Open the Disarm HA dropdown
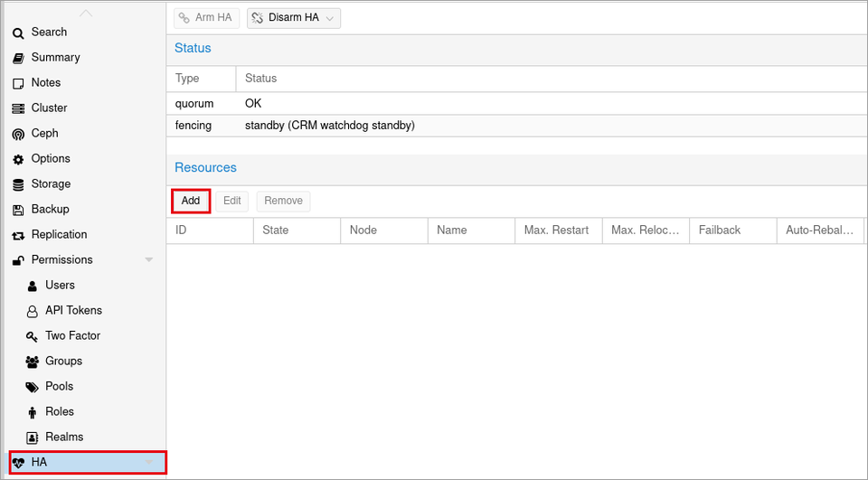 click(294, 18)
